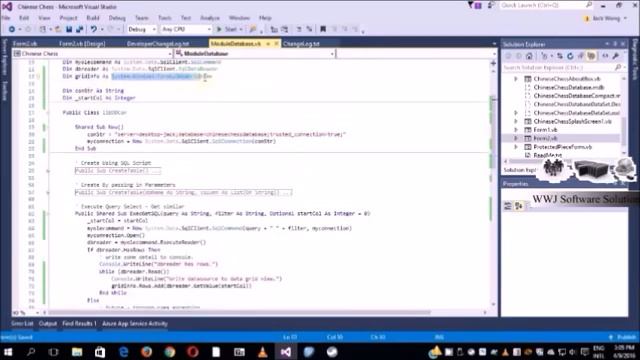This screenshot has width=640, height=360.
Task: Click the Sync with Active Document icon
Action: (x=560, y=56)
